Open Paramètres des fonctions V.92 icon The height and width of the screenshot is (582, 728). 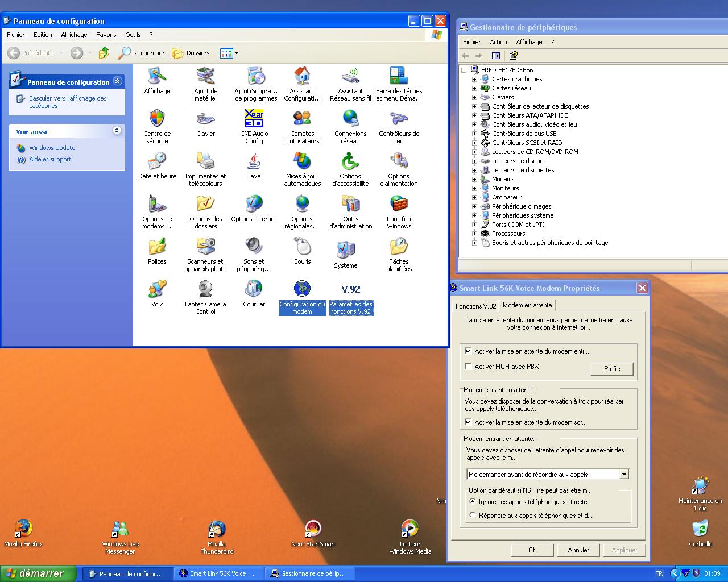[x=350, y=289]
